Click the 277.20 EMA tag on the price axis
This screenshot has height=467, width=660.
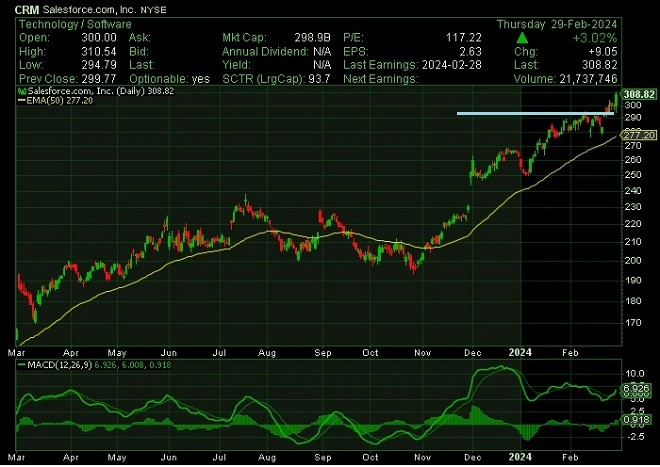[639, 135]
